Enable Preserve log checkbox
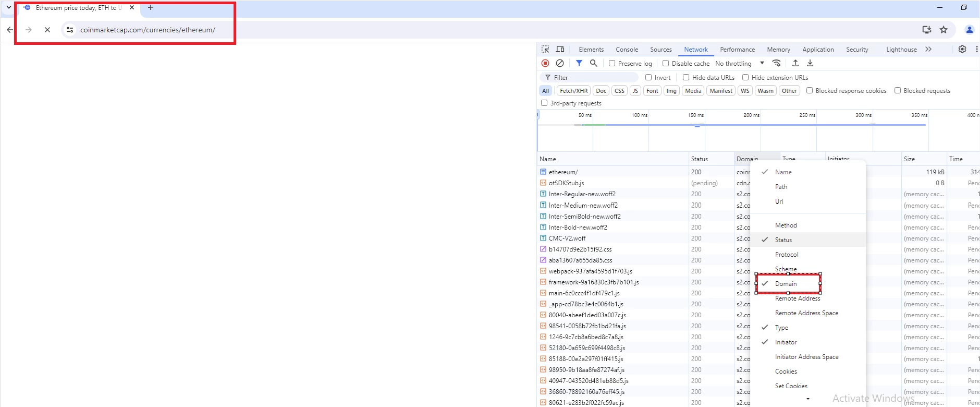This screenshot has height=407, width=980. (612, 63)
